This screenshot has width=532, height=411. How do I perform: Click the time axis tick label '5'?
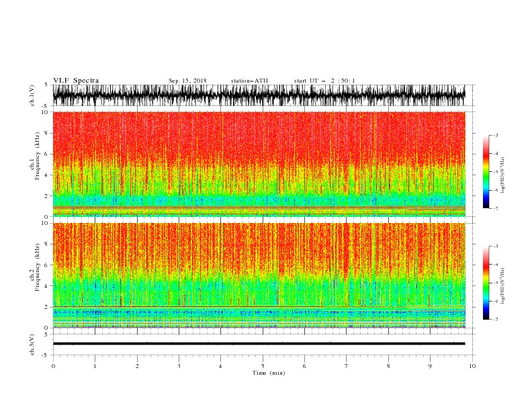pyautogui.click(x=263, y=366)
